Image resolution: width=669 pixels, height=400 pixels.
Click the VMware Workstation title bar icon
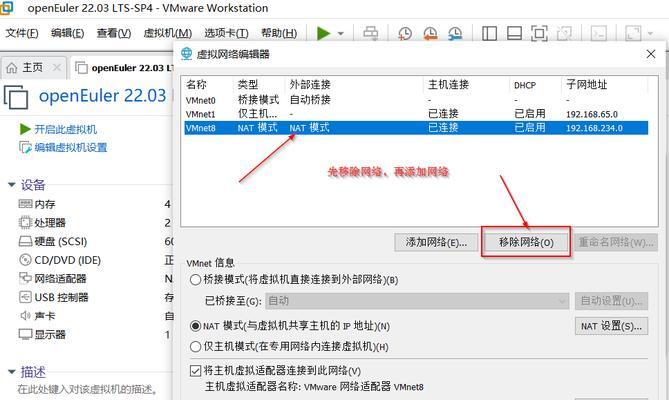6,8
